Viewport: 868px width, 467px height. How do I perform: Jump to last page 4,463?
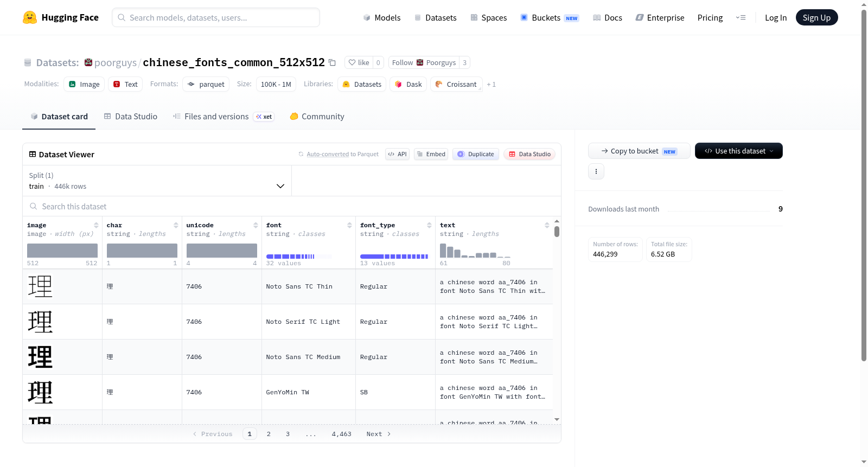[342, 434]
